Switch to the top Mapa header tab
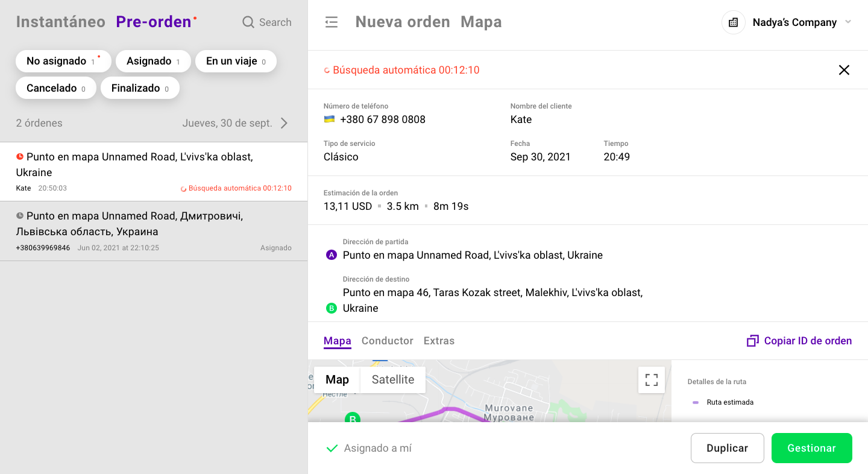Screen dimensions: 868x474 coord(481,22)
